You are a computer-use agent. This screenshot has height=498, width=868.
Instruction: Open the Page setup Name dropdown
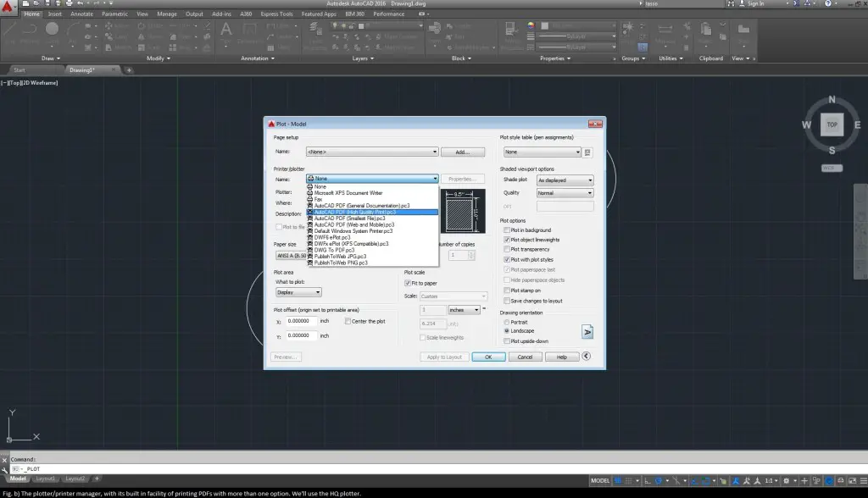(372, 152)
